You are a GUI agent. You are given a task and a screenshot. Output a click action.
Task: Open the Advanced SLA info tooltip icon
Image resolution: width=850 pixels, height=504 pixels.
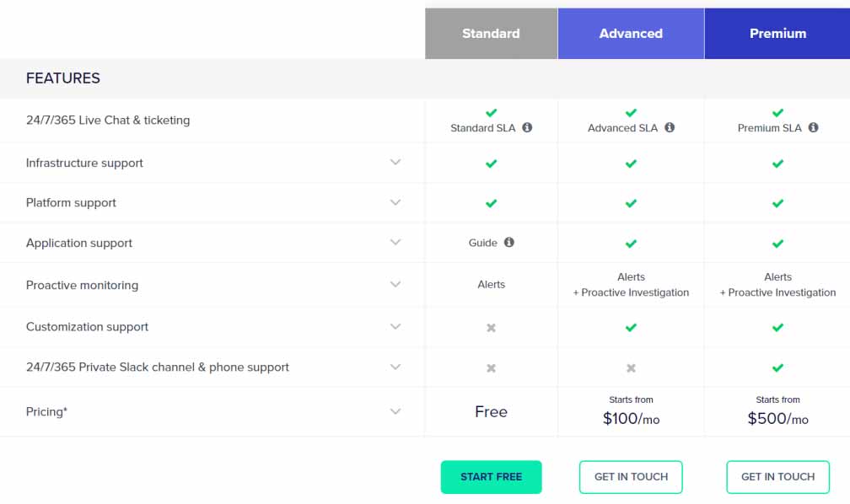pos(669,128)
